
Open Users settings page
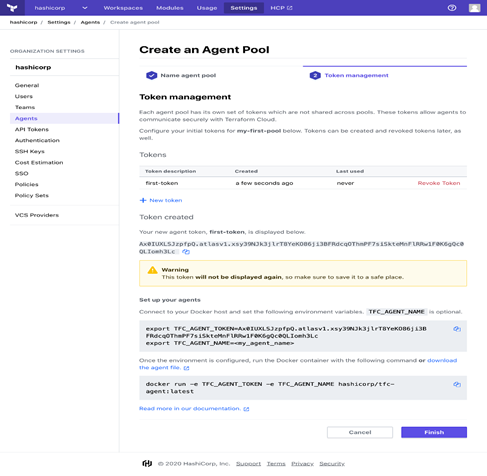point(24,96)
